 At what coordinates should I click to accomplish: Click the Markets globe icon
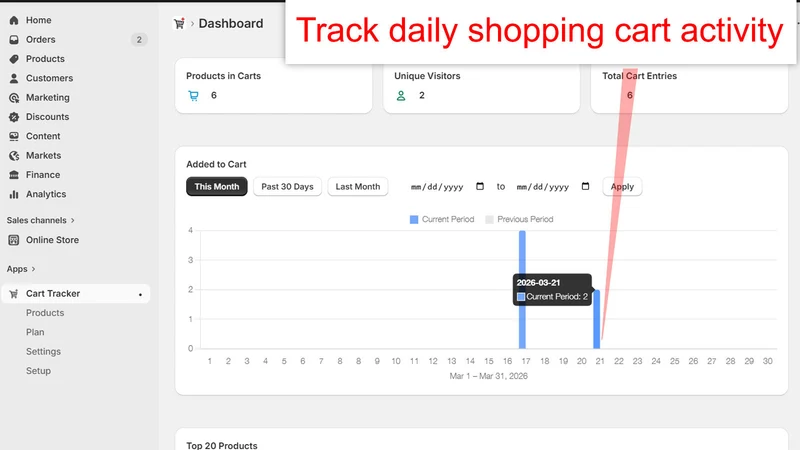[x=14, y=156]
